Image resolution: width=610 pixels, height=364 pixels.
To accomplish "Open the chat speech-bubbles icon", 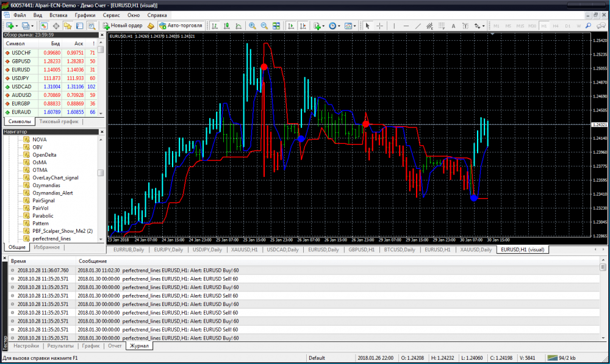I will click(x=601, y=26).
